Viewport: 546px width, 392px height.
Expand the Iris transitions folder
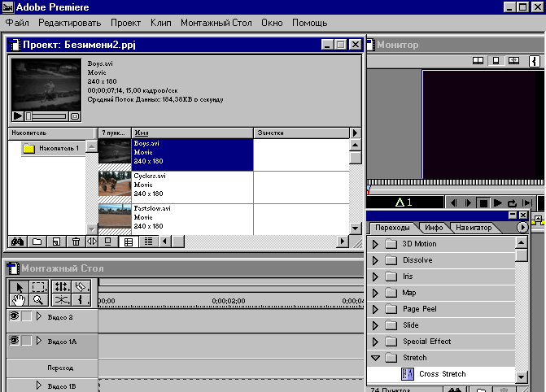point(375,277)
